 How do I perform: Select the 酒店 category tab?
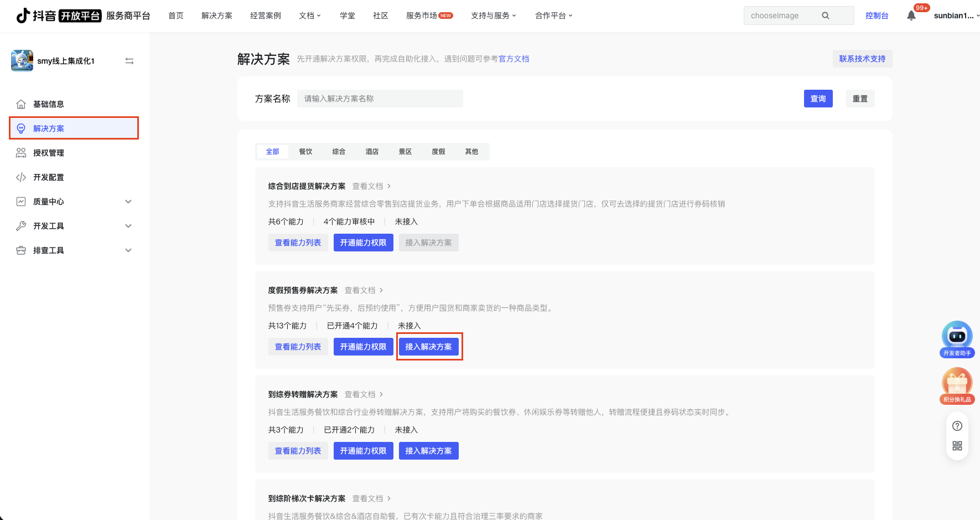coord(372,152)
